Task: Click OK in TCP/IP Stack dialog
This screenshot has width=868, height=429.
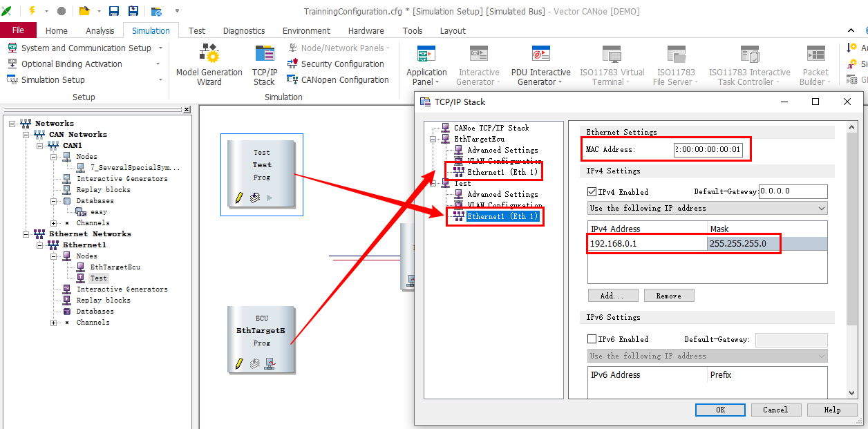Action: point(720,410)
